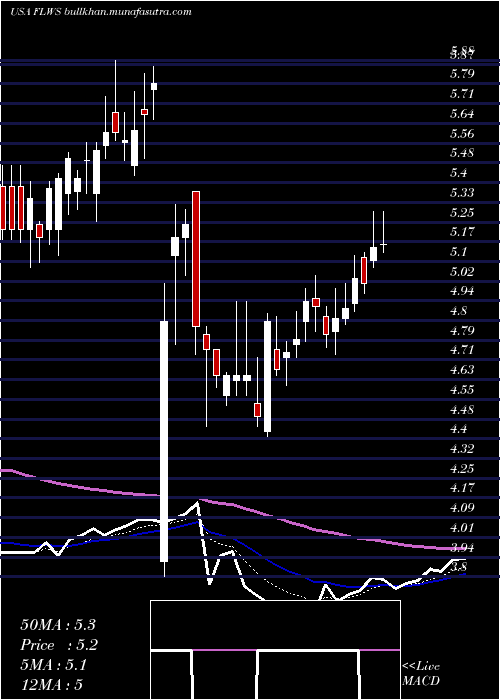
Task: Click the 5.56 price axis label
Action: click(x=462, y=133)
